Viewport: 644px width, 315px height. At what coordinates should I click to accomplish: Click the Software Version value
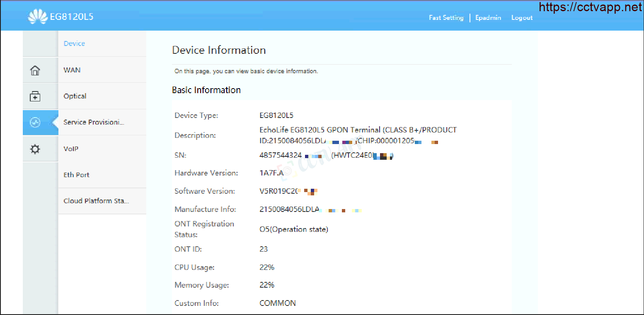pyautogui.click(x=288, y=191)
